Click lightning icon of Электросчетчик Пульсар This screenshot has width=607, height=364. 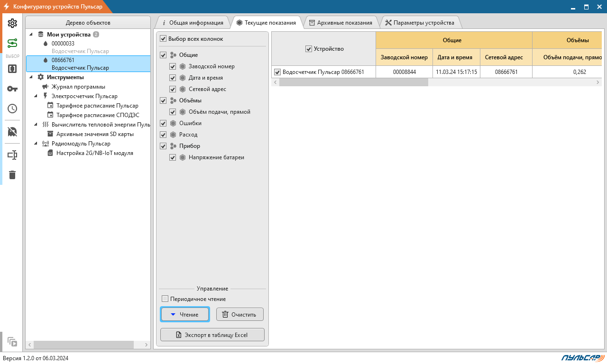click(x=45, y=96)
